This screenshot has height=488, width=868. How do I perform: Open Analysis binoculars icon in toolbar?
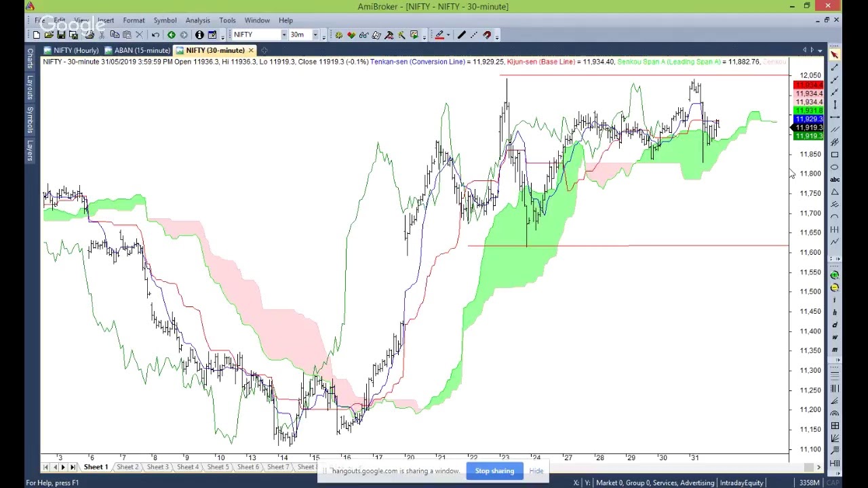[363, 35]
